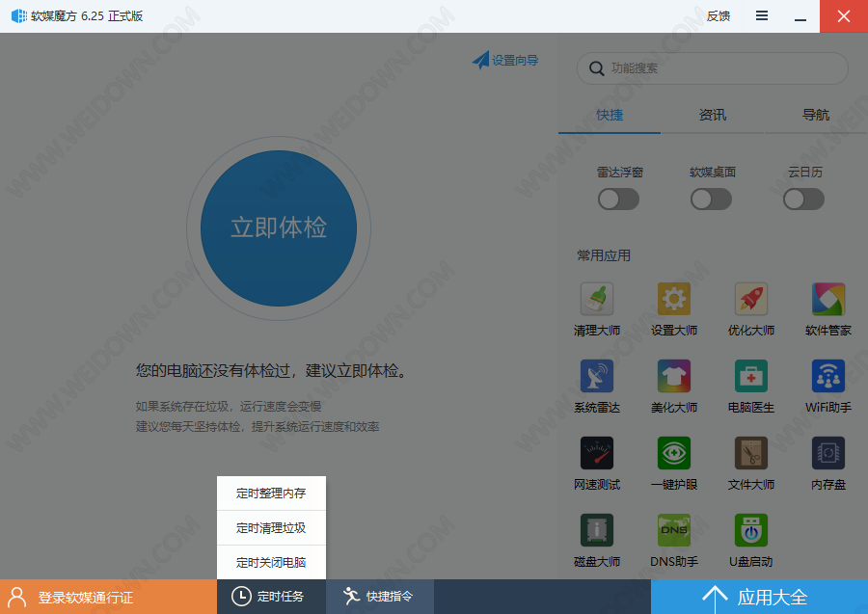Launch WiFi助手 icon

tap(828, 376)
